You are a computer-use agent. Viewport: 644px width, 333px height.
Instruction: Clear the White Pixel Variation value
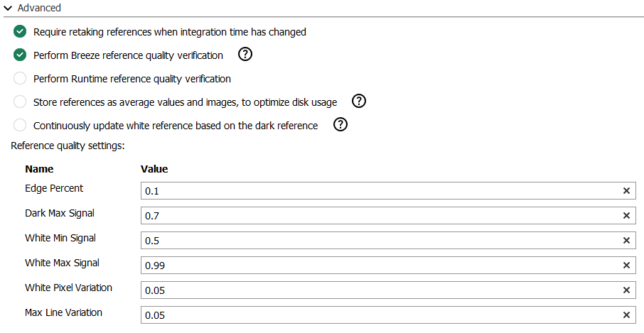[x=626, y=290]
